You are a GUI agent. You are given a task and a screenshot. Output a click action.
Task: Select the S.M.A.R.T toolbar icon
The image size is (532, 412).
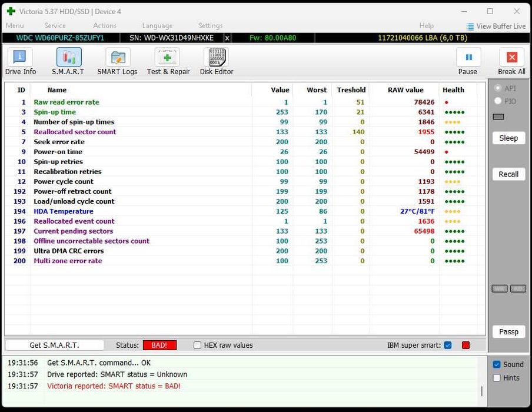pos(69,57)
